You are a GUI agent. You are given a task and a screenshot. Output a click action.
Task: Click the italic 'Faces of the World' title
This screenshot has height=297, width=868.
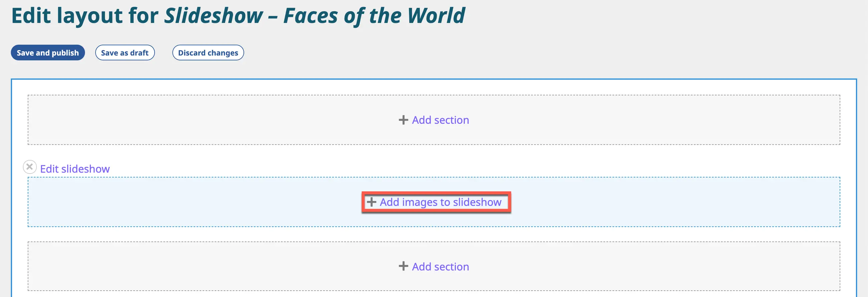tap(374, 15)
